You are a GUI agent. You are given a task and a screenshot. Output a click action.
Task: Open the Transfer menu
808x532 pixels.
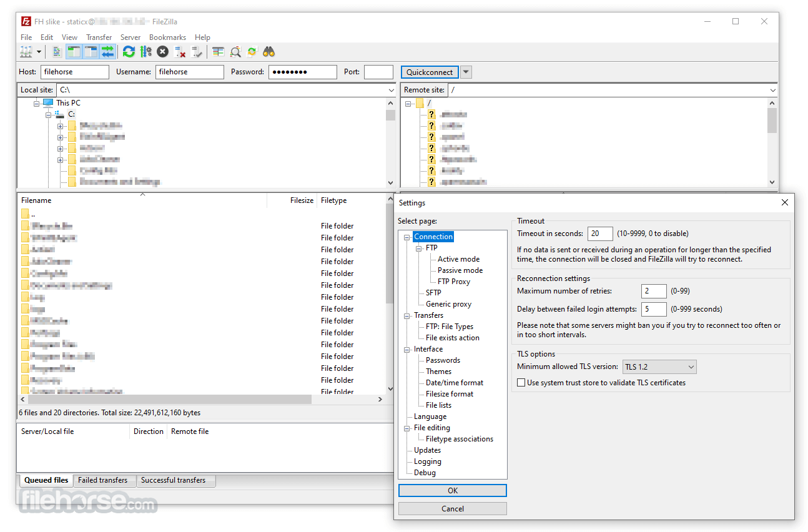point(99,37)
